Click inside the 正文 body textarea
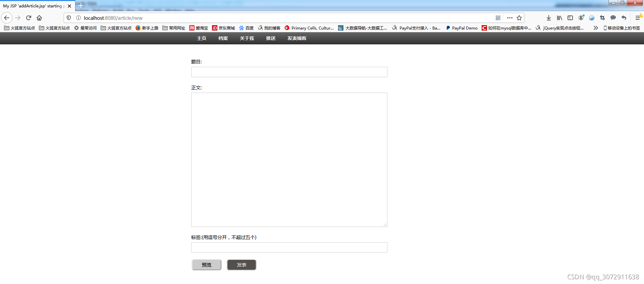This screenshot has height=284, width=644. click(x=289, y=160)
